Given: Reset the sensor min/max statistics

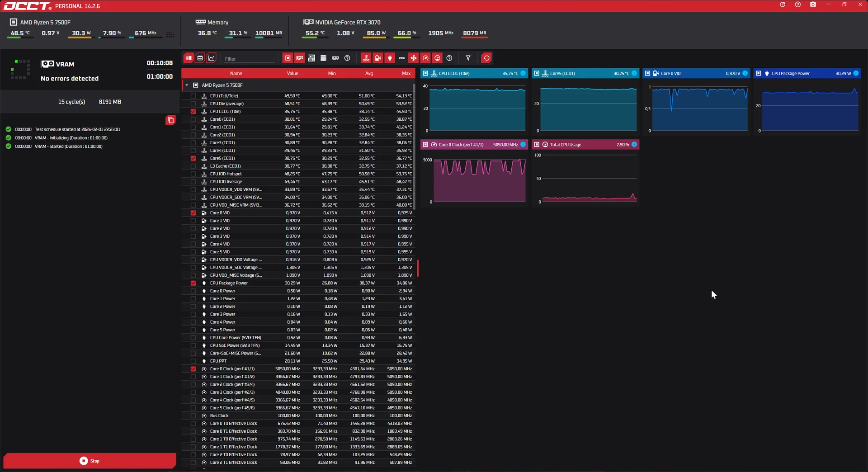Looking at the screenshot, I should (x=486, y=58).
